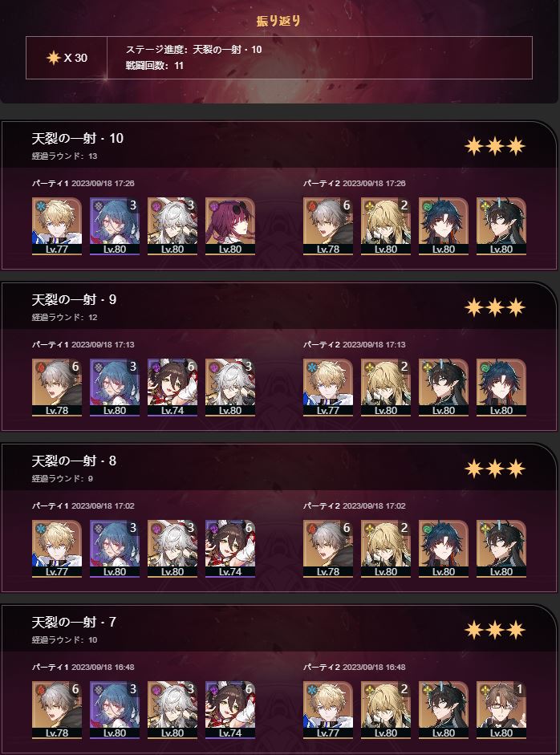The width and height of the screenshot is (560, 755).
Task: Select Lv.74 brown-haired character in stage 7 party 1
Action: point(229,710)
